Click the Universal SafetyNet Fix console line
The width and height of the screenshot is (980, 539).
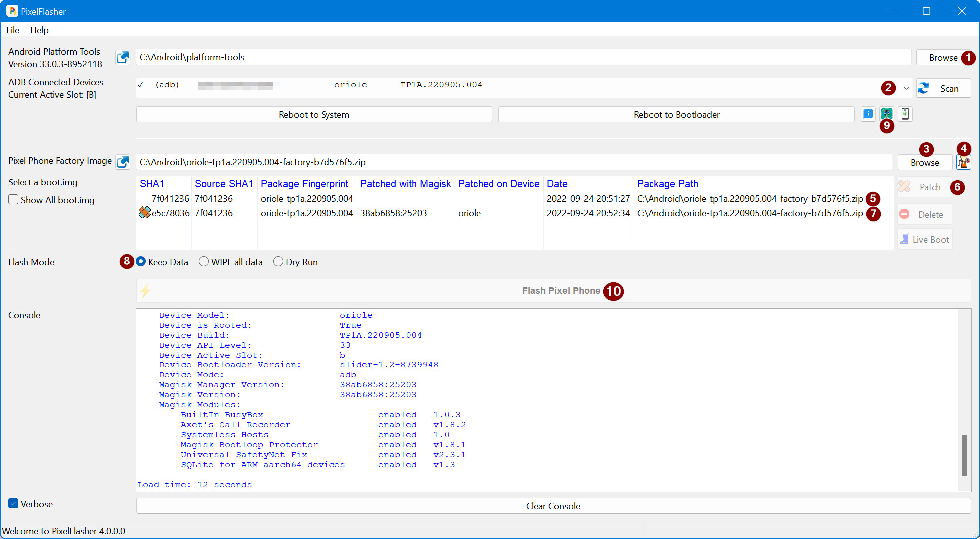pyautogui.click(x=323, y=455)
